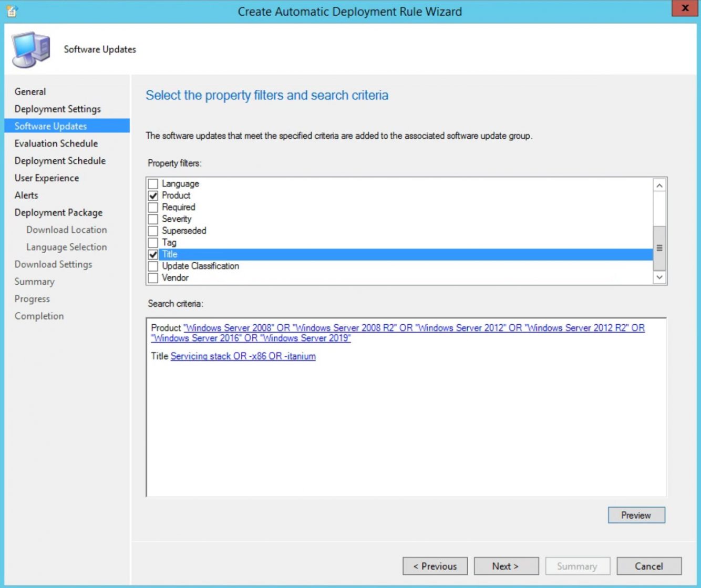Screen dimensions: 701x588
Task: Click the wizard icon in the title bar
Action: click(x=12, y=11)
